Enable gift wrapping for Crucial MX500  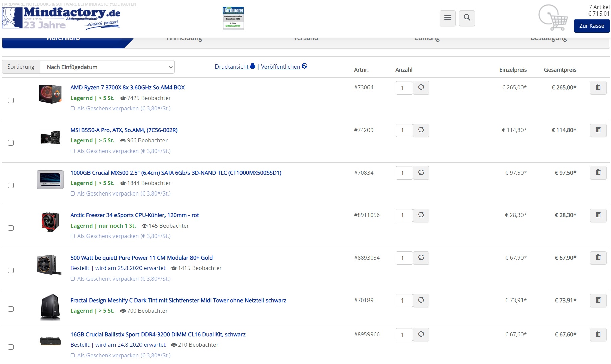[73, 193]
